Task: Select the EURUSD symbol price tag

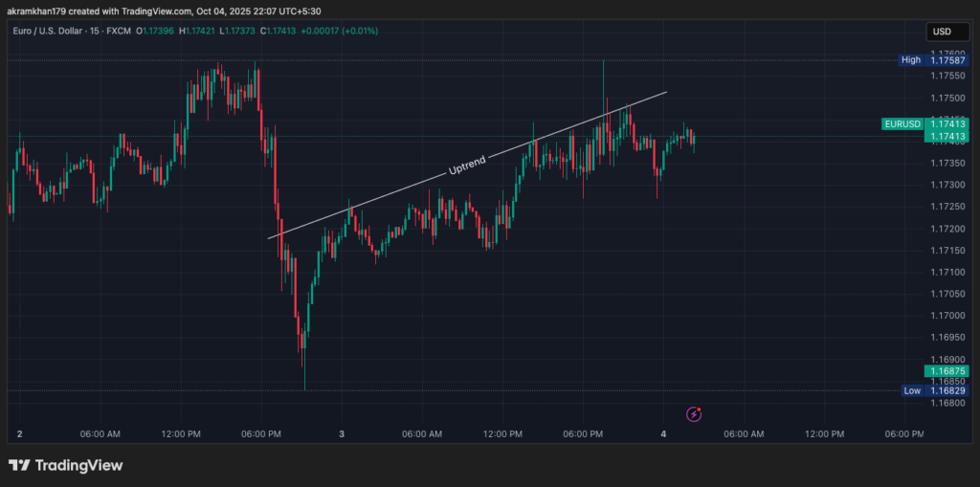Action: 902,124
